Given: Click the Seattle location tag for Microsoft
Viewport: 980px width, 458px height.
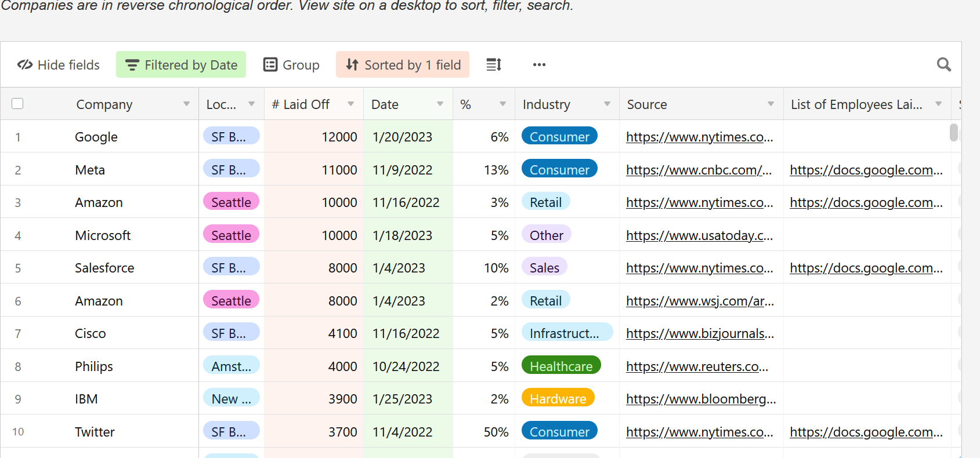Looking at the screenshot, I should point(231,235).
